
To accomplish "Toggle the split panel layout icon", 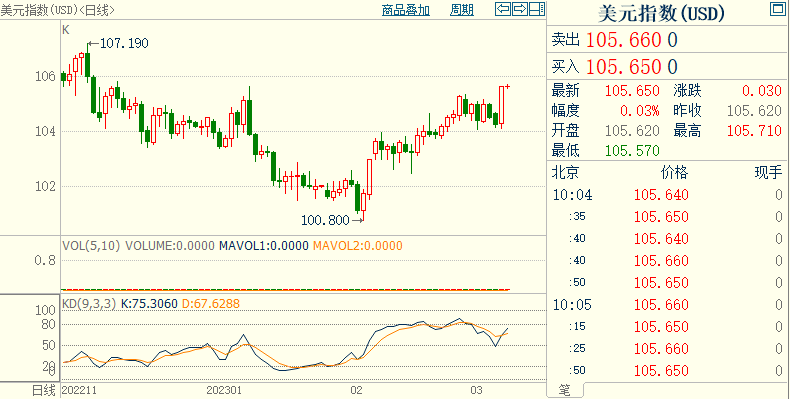I will point(537,9).
